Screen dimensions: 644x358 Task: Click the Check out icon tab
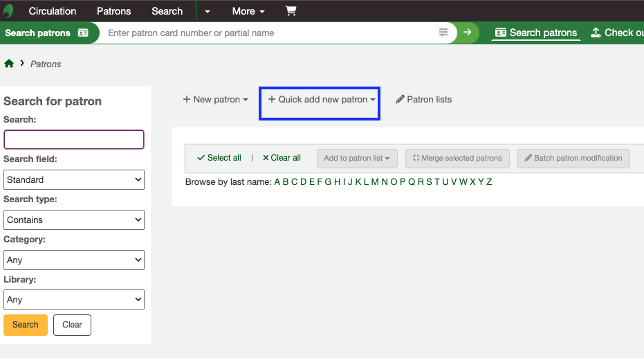pos(616,33)
